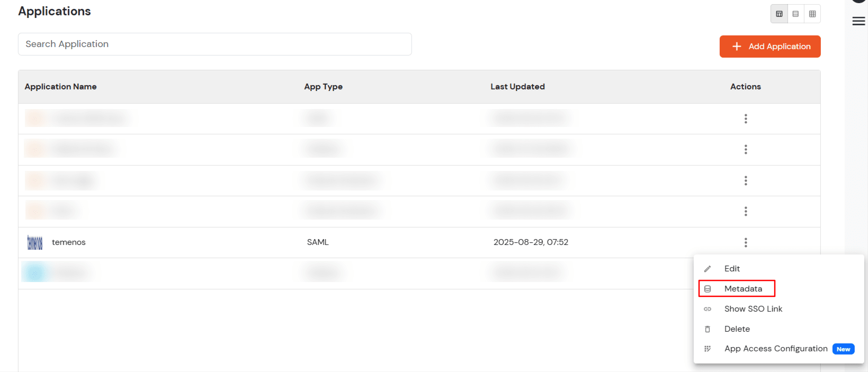Open actions menu for the temenos row
Viewport: 868px width, 372px height.
[746, 242]
